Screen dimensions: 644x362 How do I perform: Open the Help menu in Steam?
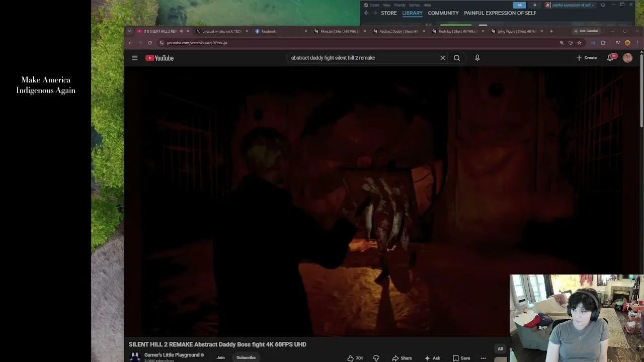tap(427, 5)
